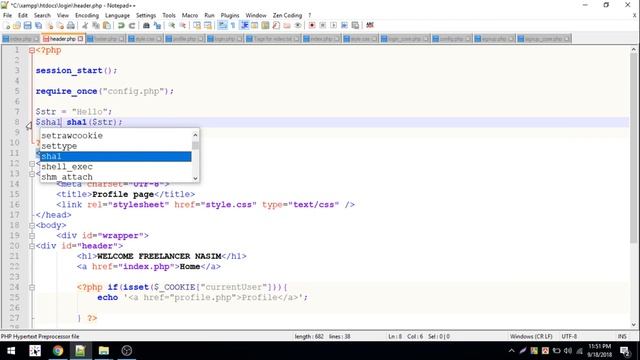Collapse the header div fold at line 20
The width and height of the screenshot is (640, 360).
32,246
